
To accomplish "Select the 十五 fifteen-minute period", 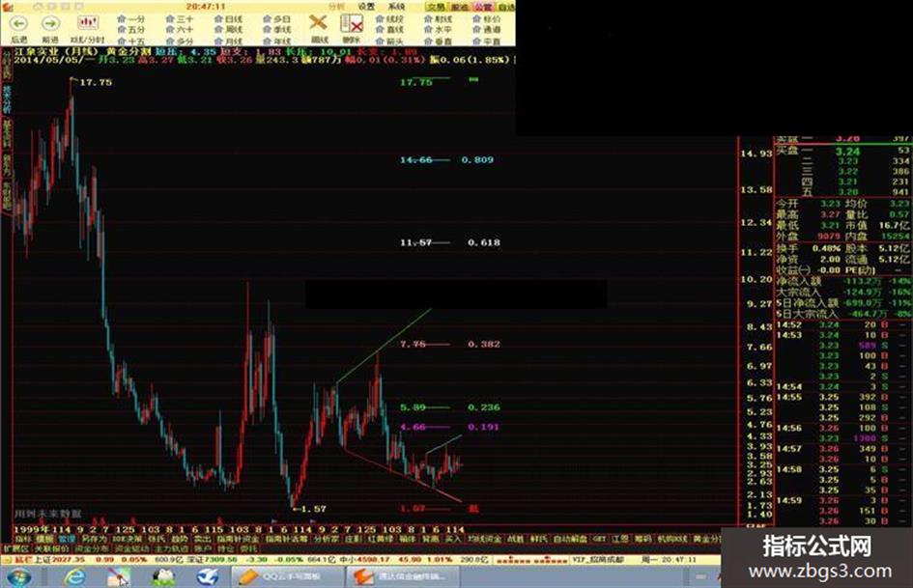I will [131, 42].
